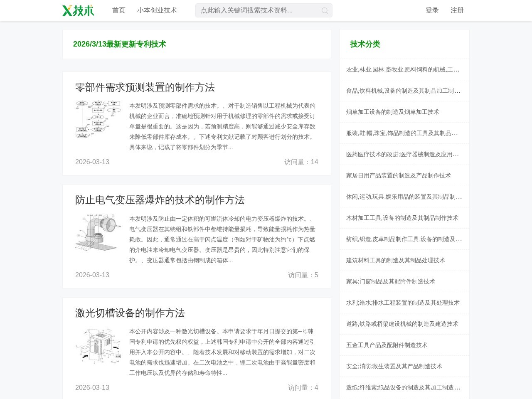Click the 注册 register link
Image resolution: width=532 pixels, height=399 pixels.
click(457, 10)
